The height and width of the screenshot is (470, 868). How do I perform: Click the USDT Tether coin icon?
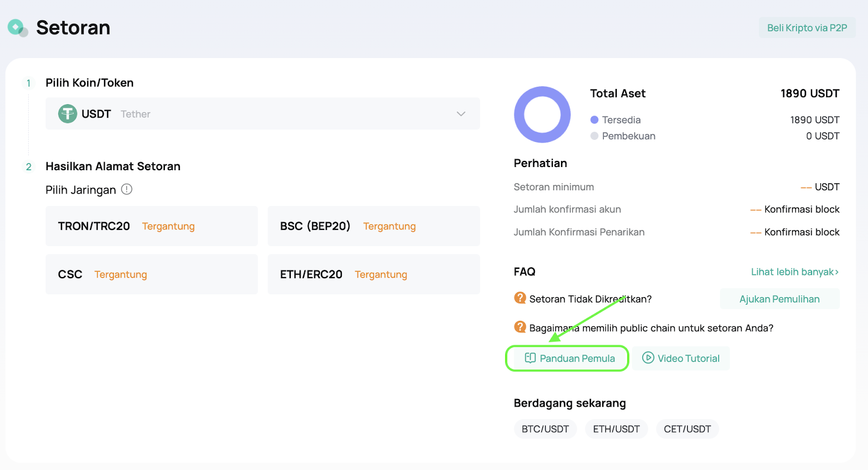68,114
